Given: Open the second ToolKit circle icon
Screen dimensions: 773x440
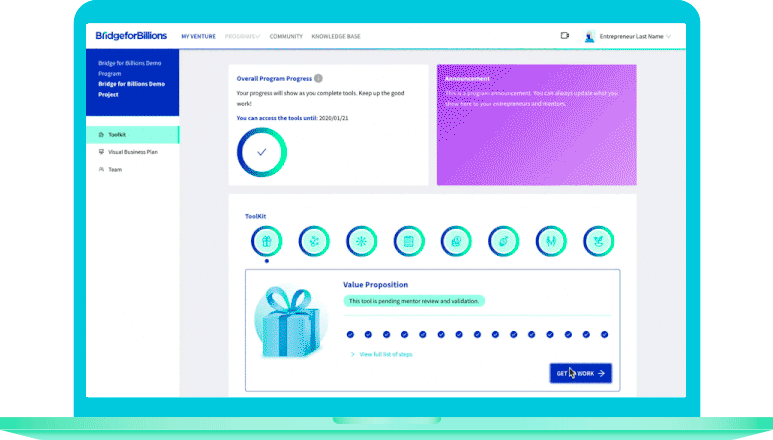Looking at the screenshot, I should point(313,241).
